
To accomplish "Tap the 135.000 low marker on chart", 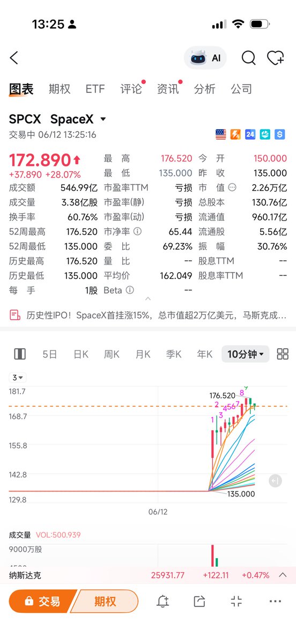I will 241,494.
